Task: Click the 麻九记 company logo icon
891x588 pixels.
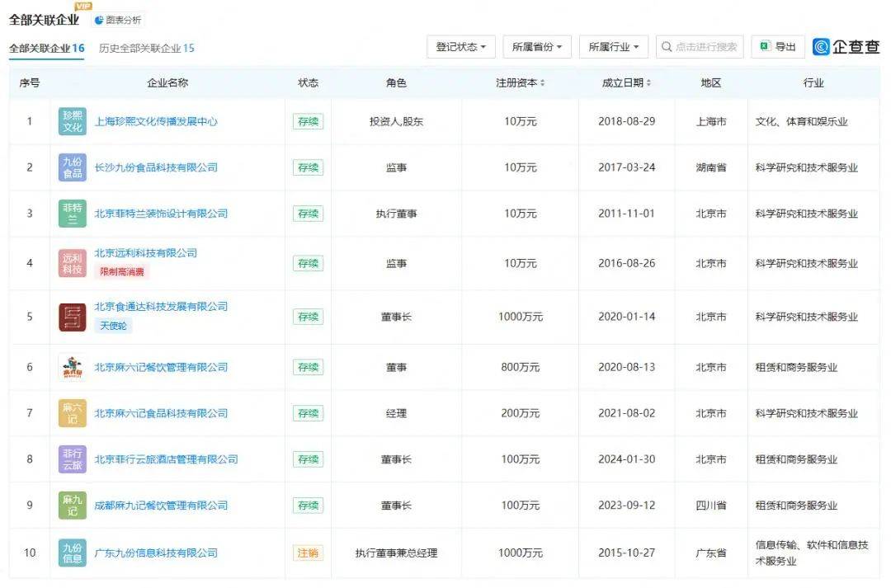Action: (72, 506)
